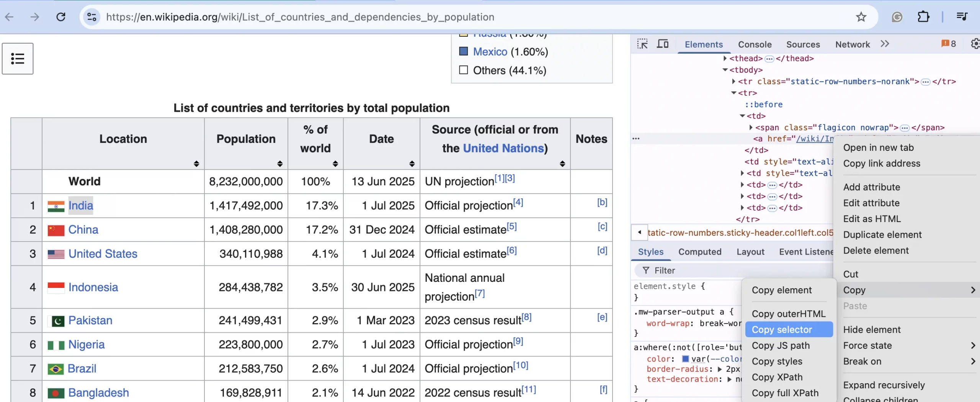The height and width of the screenshot is (402, 980).
Task: Open the Indonesia country link
Action: click(x=93, y=288)
